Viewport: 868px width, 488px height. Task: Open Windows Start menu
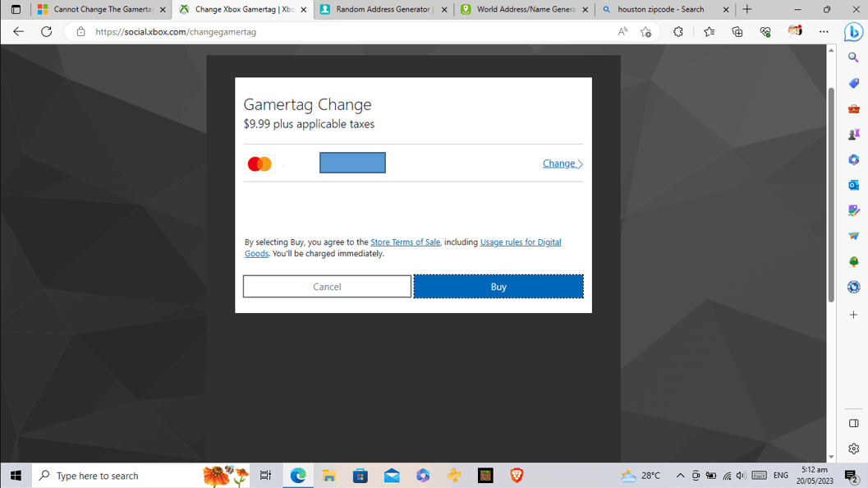point(16,475)
